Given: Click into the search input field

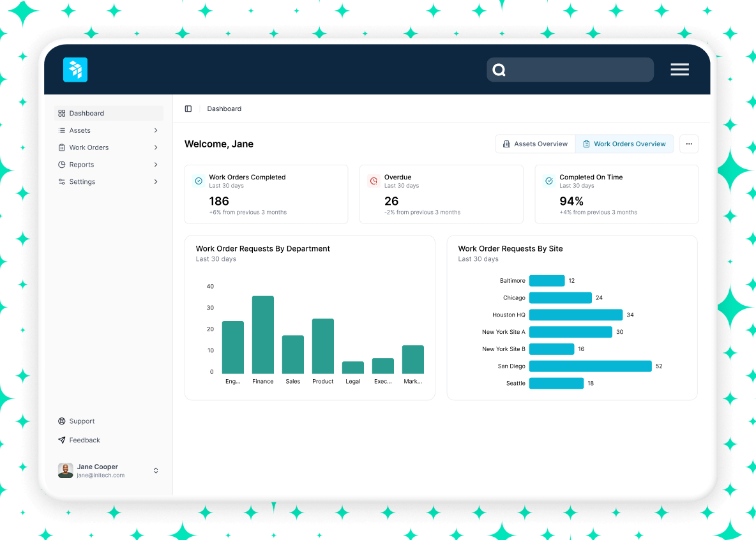Looking at the screenshot, I should point(578,70).
